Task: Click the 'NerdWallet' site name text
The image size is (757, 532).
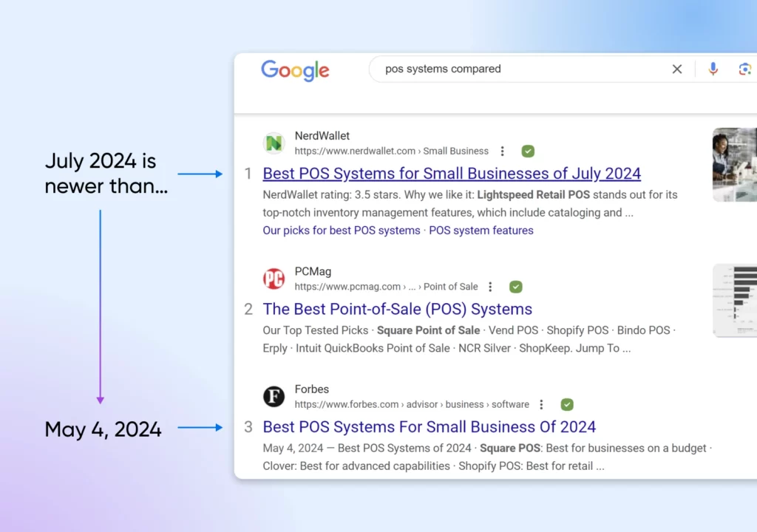Action: coord(322,136)
